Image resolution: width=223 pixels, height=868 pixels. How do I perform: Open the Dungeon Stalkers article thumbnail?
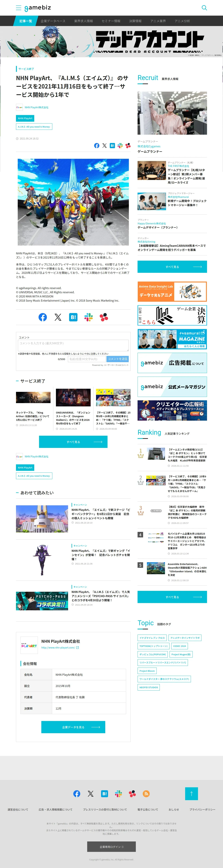click(73, 397)
